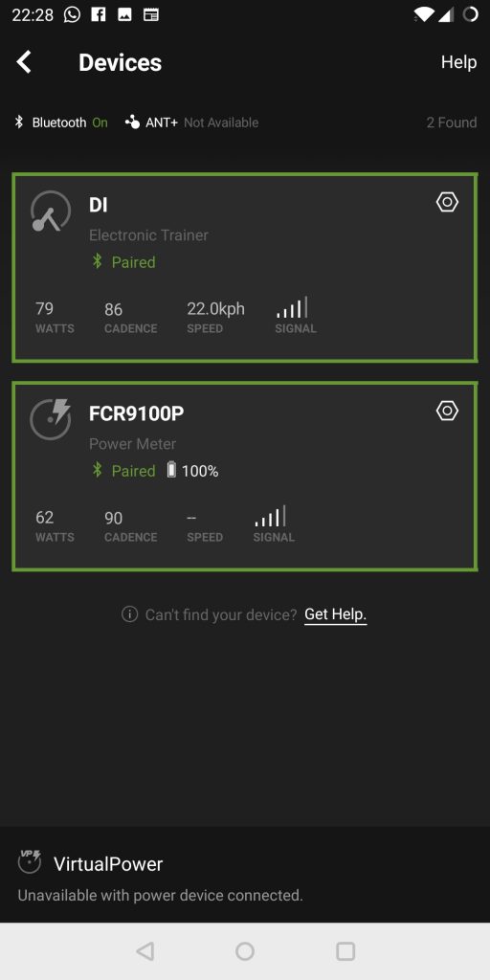Tap Android recent apps square button
The image size is (490, 980).
[x=345, y=951]
